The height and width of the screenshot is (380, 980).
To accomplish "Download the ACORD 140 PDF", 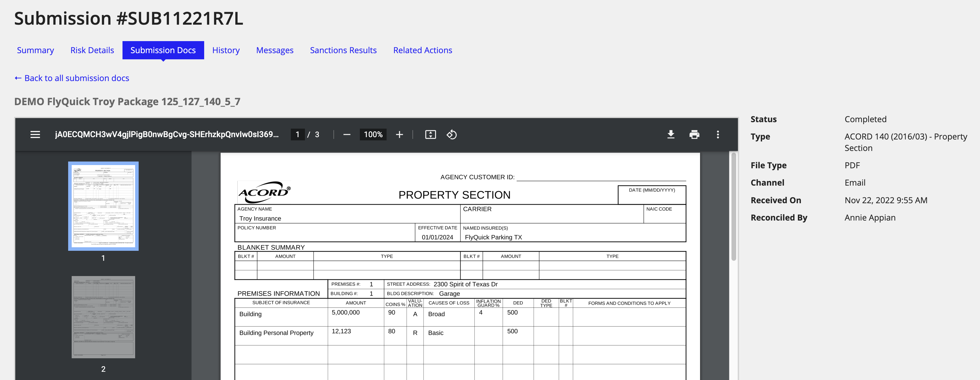I will tap(671, 134).
